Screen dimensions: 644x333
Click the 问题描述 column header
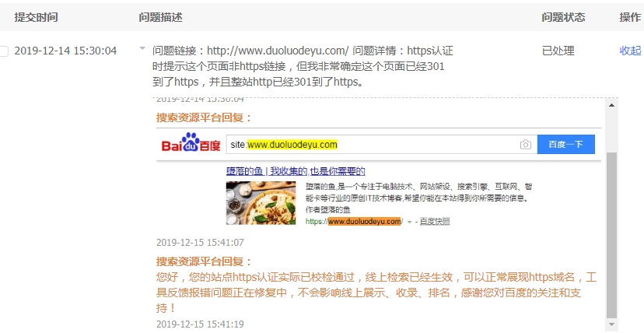tap(160, 17)
